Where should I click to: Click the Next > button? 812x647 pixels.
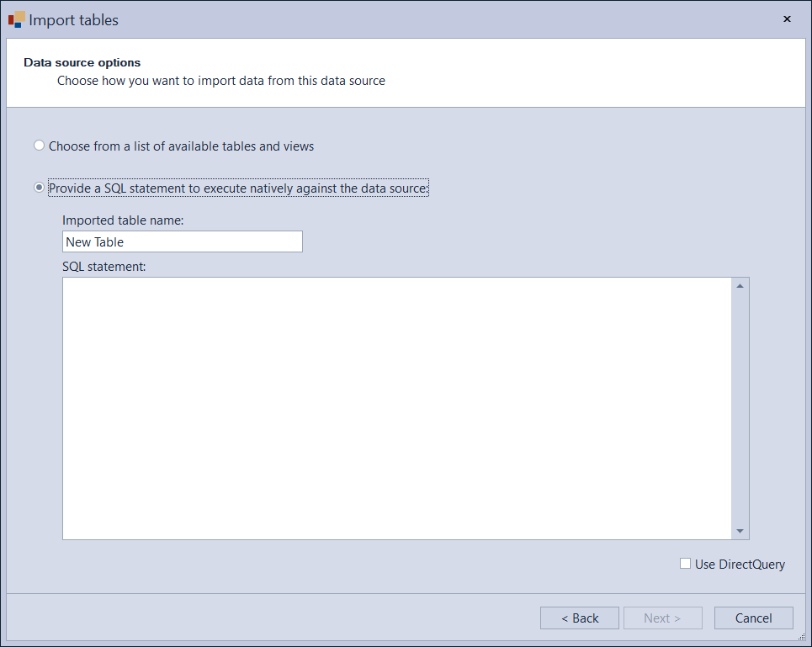[663, 618]
